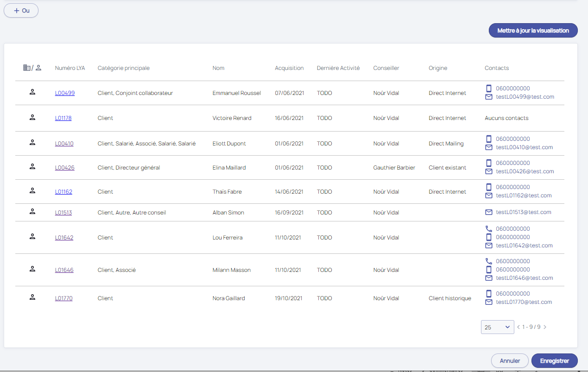Click the mobile phone icon for L00410
The height and width of the screenshot is (372, 588).
click(488, 139)
